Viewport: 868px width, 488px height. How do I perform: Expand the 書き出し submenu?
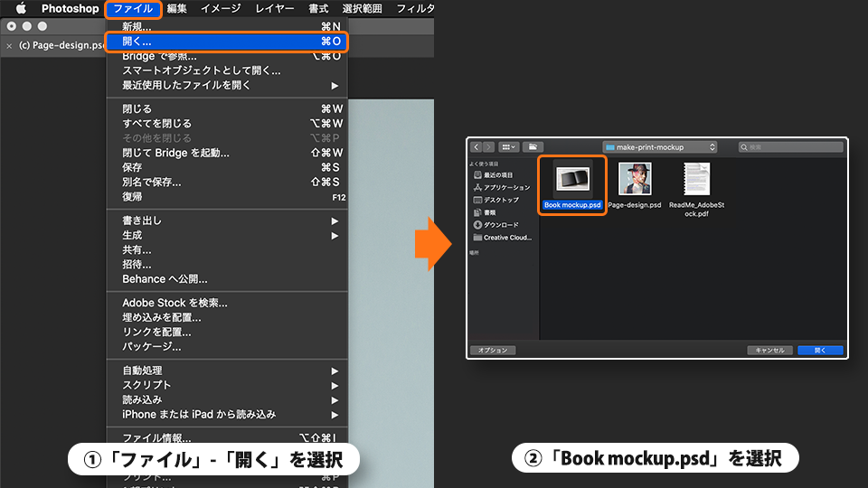tap(227, 221)
